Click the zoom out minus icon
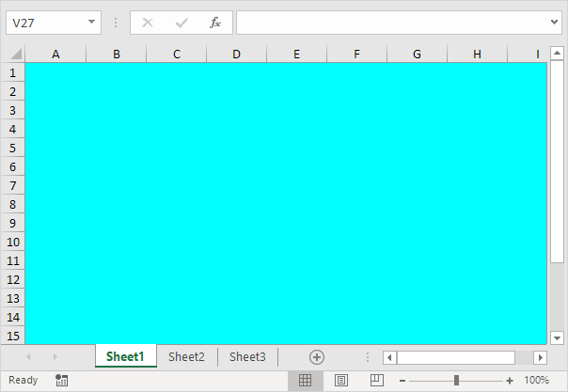 (x=402, y=381)
